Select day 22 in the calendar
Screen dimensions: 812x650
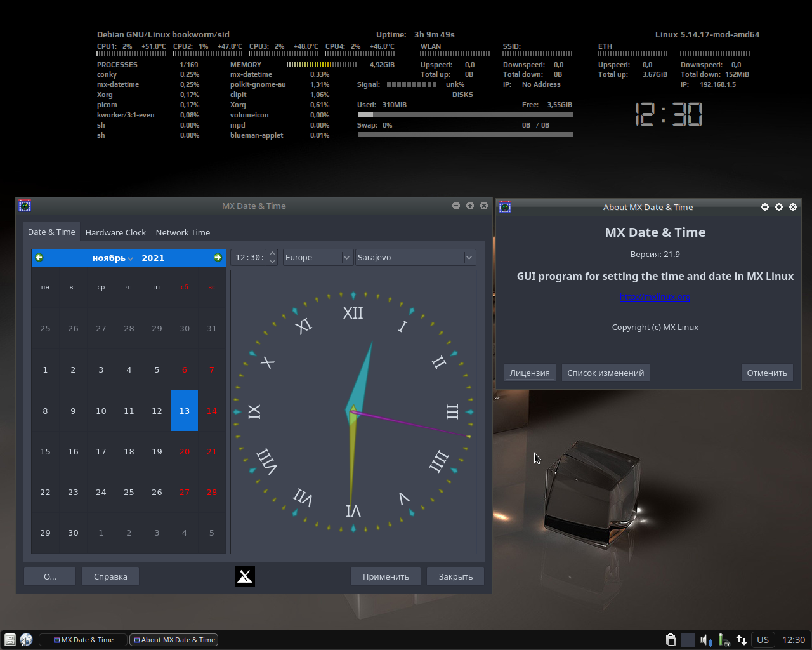pyautogui.click(x=45, y=492)
